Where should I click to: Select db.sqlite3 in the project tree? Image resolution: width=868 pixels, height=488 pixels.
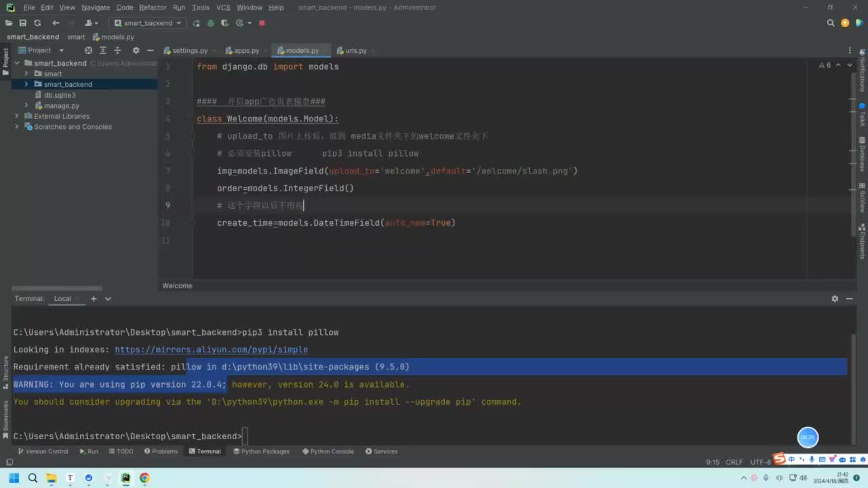60,95
